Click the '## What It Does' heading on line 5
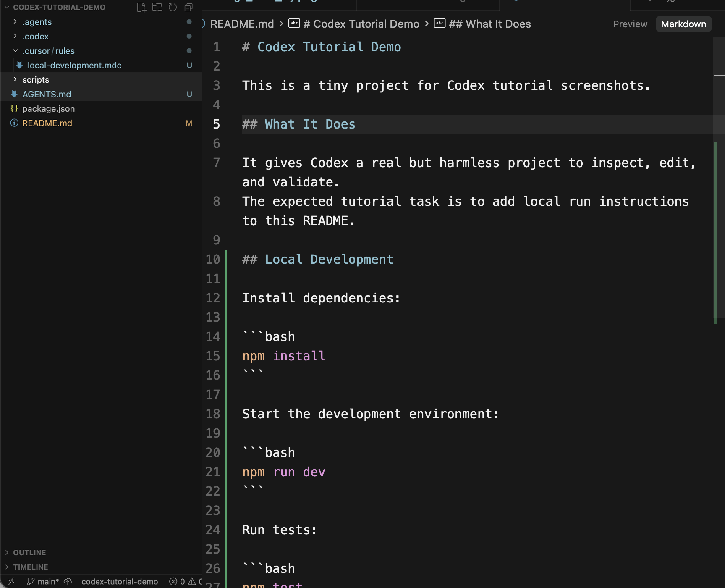 (x=299, y=124)
